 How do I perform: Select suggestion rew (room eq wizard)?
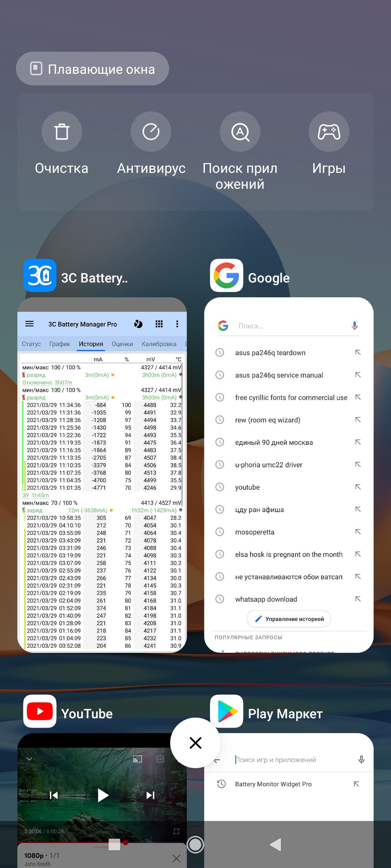pyautogui.click(x=268, y=420)
